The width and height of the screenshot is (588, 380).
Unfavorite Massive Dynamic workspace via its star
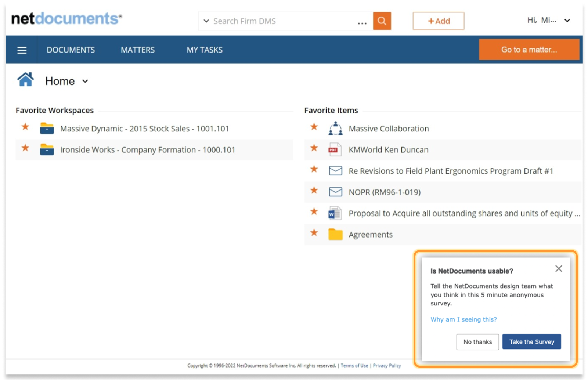[25, 127]
